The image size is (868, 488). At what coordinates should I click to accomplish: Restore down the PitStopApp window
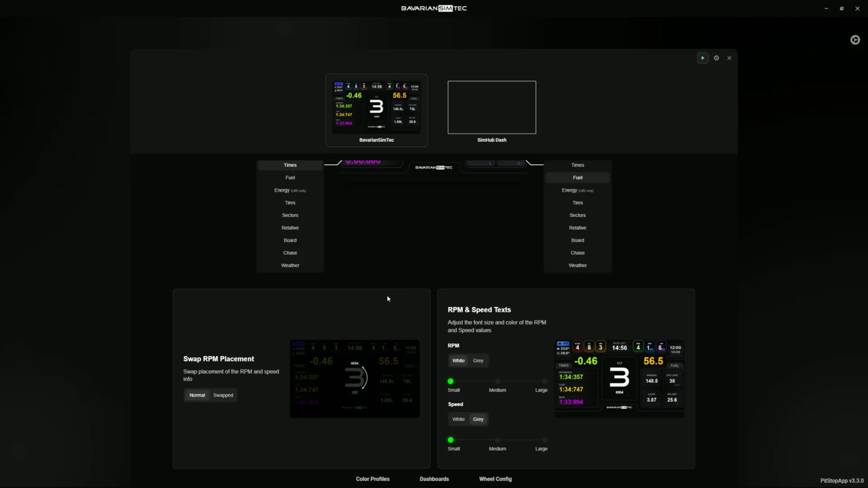(842, 9)
